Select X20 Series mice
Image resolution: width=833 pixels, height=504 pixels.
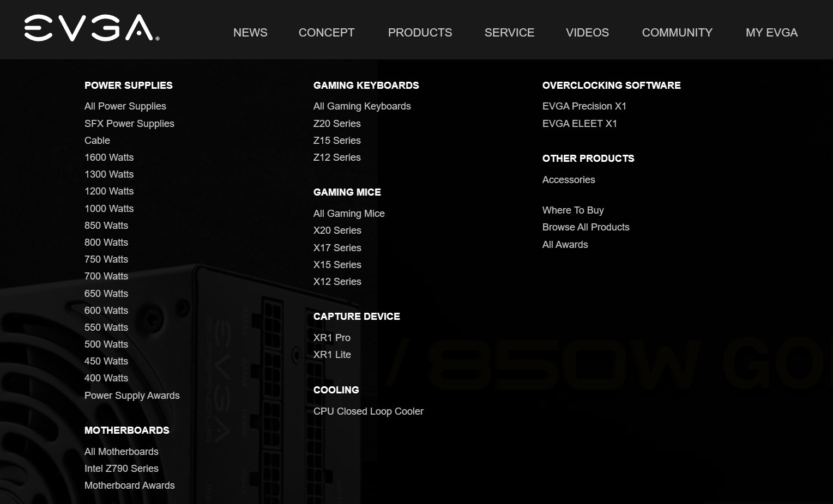337,230
